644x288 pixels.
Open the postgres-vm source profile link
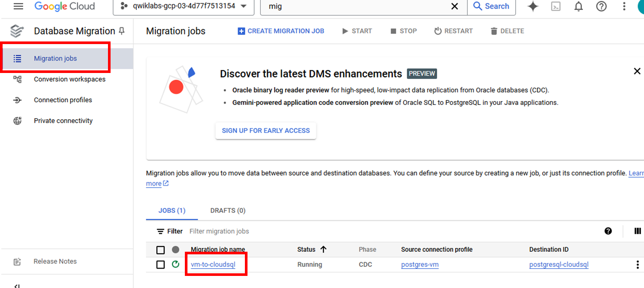coord(420,265)
